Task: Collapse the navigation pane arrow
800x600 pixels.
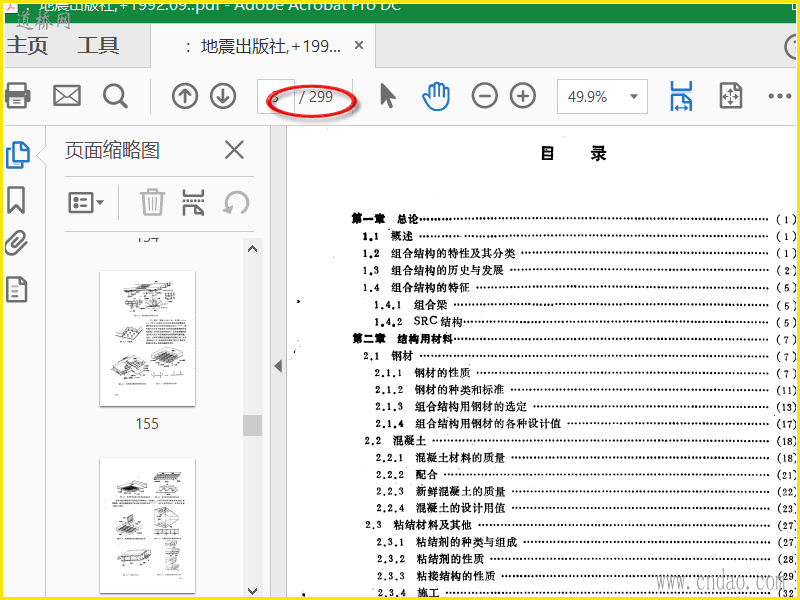Action: 278,366
